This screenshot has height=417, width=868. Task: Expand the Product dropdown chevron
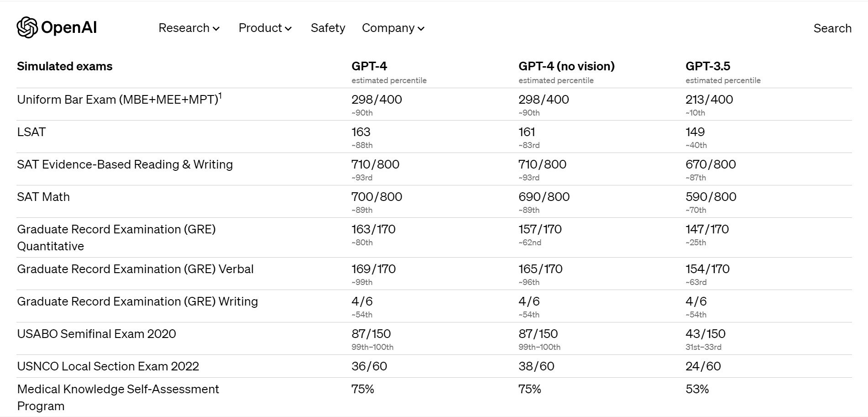pos(288,29)
